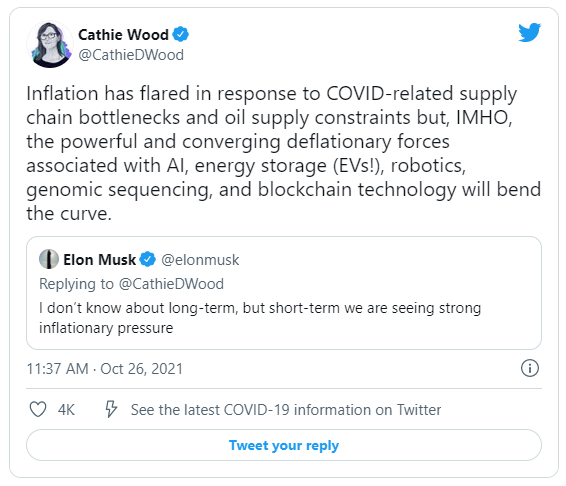Click the lightning bolt COVID-19 icon

tap(111, 409)
